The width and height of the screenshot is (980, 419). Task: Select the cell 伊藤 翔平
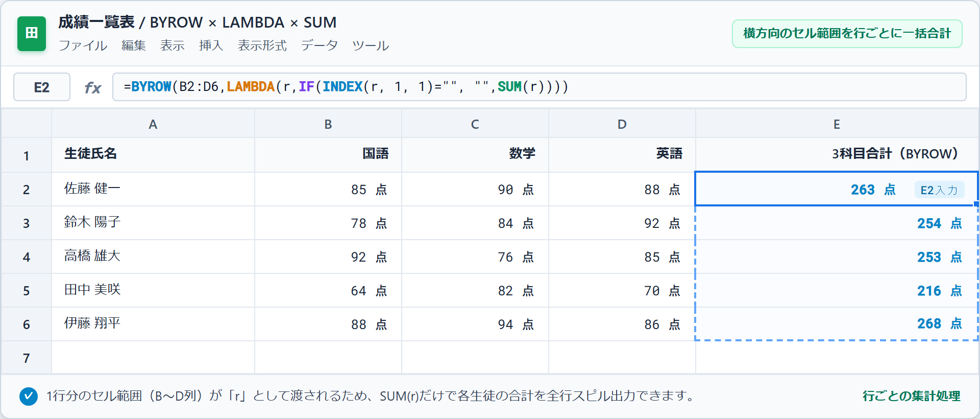click(x=153, y=324)
